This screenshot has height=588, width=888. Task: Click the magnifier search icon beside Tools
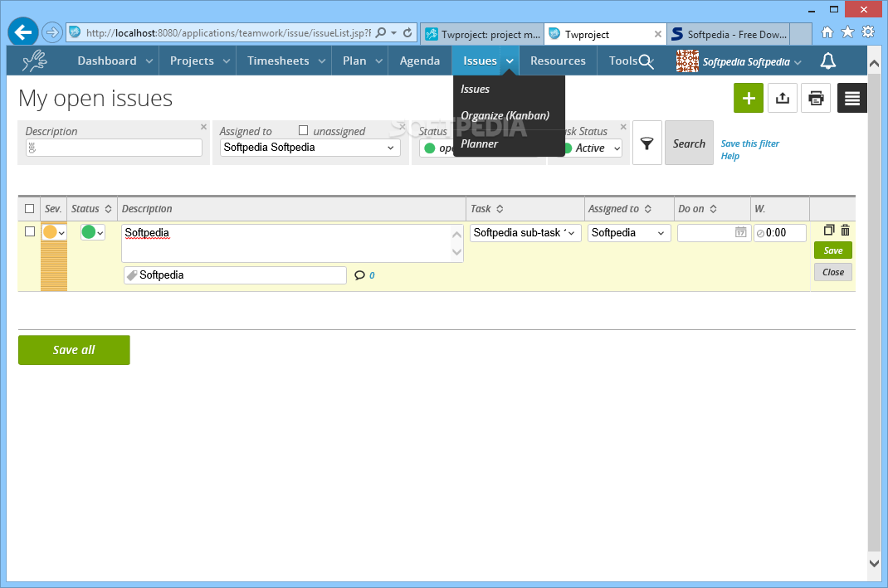tap(646, 61)
